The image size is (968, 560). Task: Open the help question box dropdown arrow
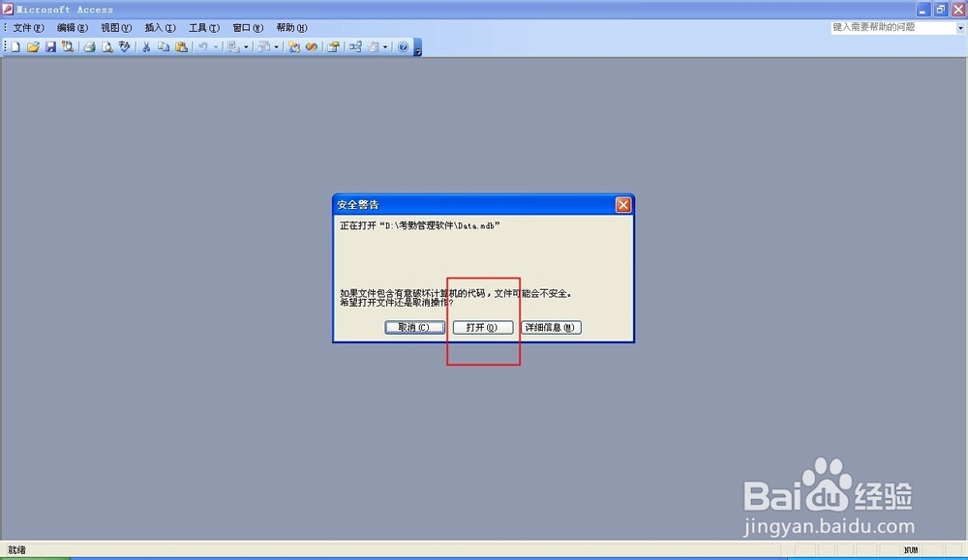click(x=960, y=28)
